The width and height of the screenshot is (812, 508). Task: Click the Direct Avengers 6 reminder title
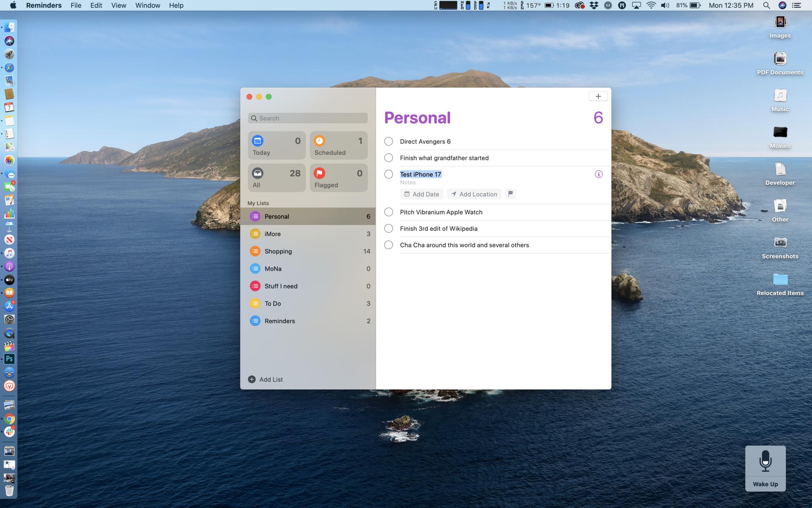coord(425,141)
